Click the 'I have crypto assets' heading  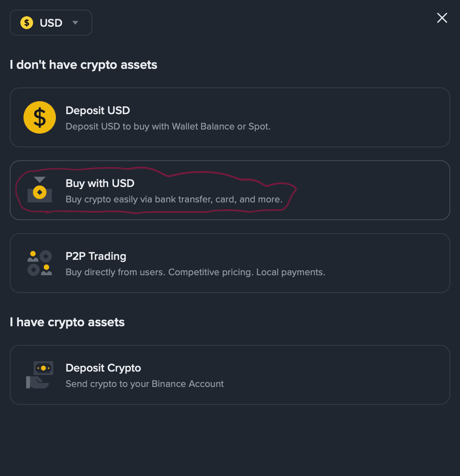coord(67,322)
